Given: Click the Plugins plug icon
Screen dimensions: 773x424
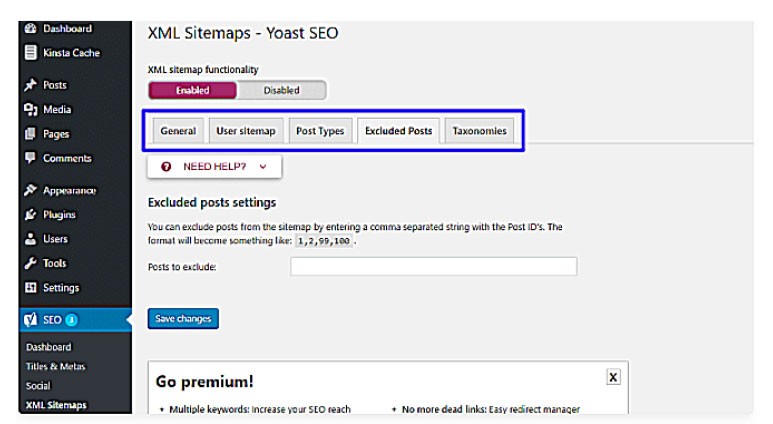Looking at the screenshot, I should pyautogui.click(x=30, y=215).
